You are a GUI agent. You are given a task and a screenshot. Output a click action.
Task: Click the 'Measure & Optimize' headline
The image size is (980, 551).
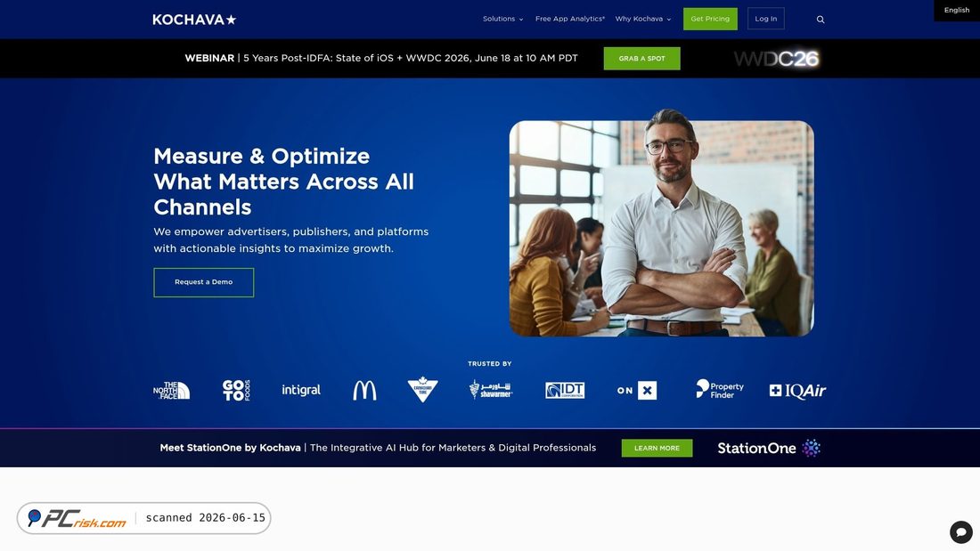pos(283,182)
